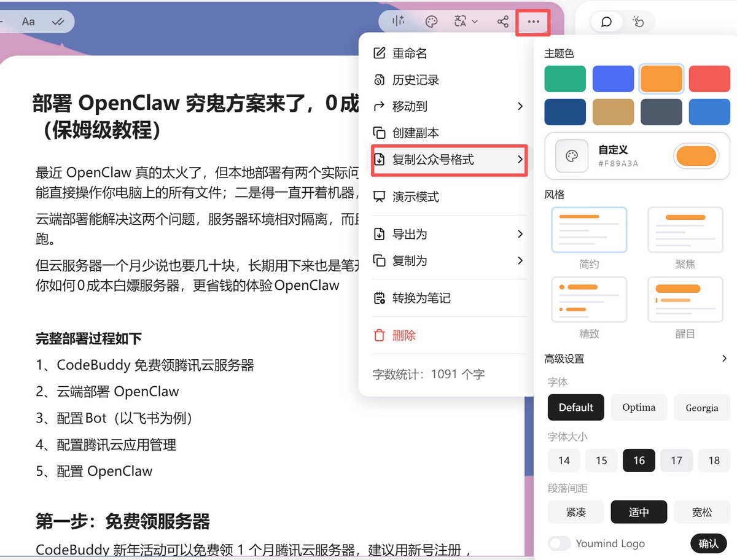Image resolution: width=737 pixels, height=560 pixels.
Task: Click the 字数统计 word count text
Action: tap(429, 374)
